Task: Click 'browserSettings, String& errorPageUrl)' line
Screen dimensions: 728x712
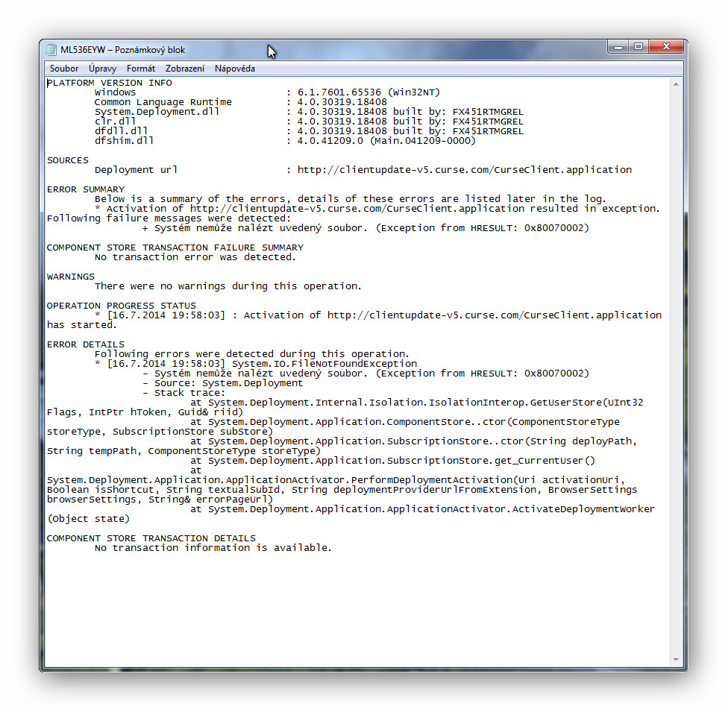Action: click(160, 500)
